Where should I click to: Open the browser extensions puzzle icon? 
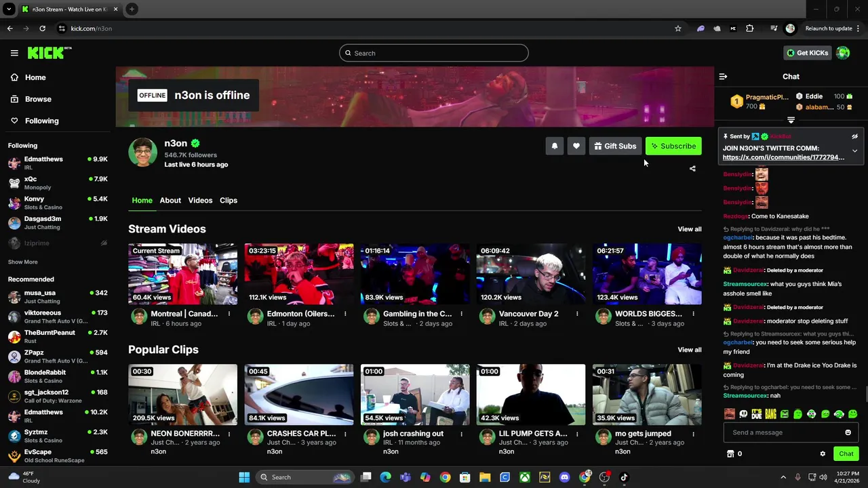(x=749, y=28)
